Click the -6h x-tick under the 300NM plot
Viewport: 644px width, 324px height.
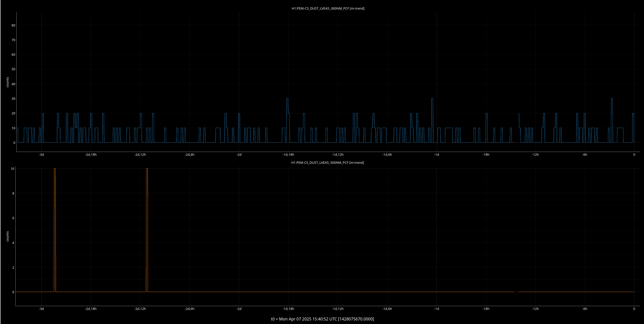coord(585,154)
